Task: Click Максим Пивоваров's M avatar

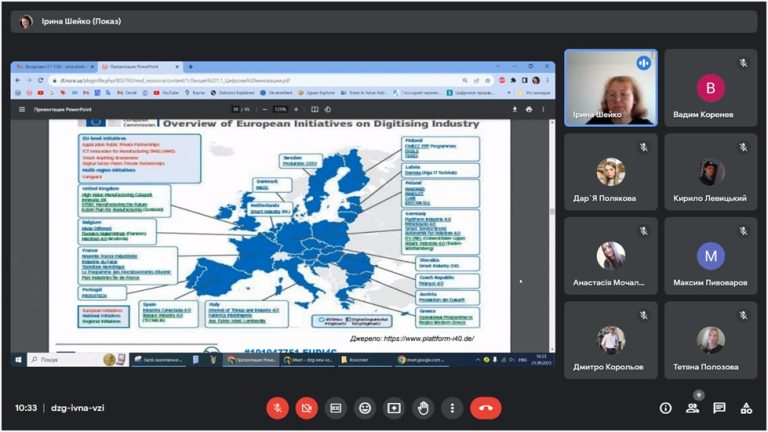Action: (x=710, y=256)
